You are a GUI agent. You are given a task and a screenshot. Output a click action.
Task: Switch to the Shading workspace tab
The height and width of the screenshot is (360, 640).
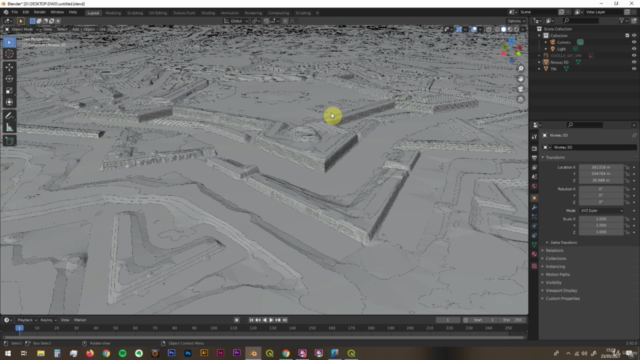[x=208, y=13]
